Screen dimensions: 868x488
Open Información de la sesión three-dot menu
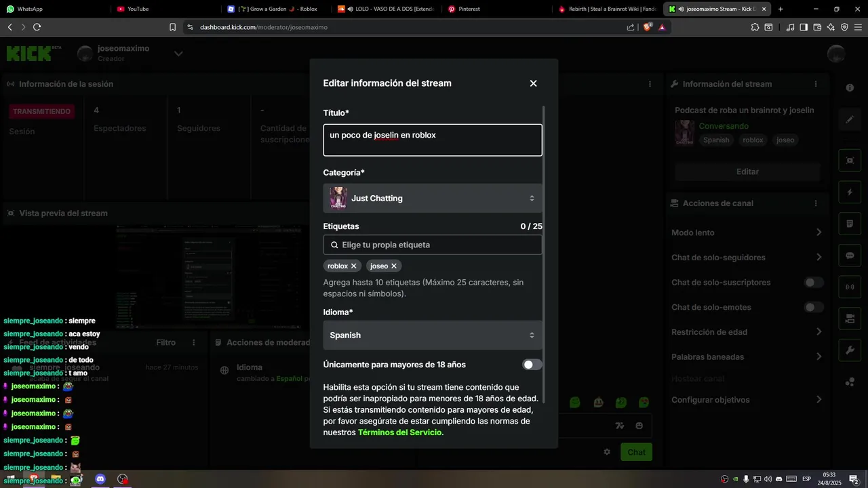point(650,84)
